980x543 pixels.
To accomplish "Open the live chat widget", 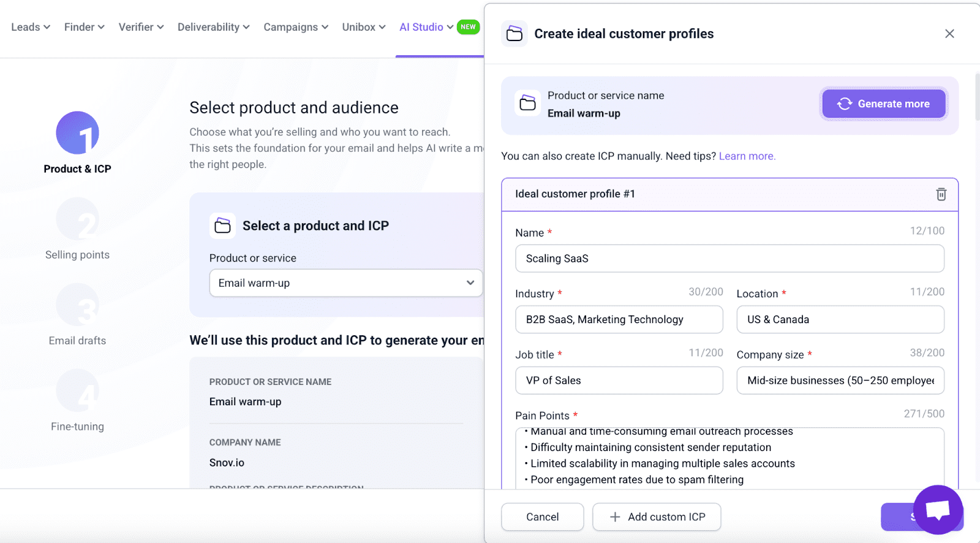I will click(937, 509).
